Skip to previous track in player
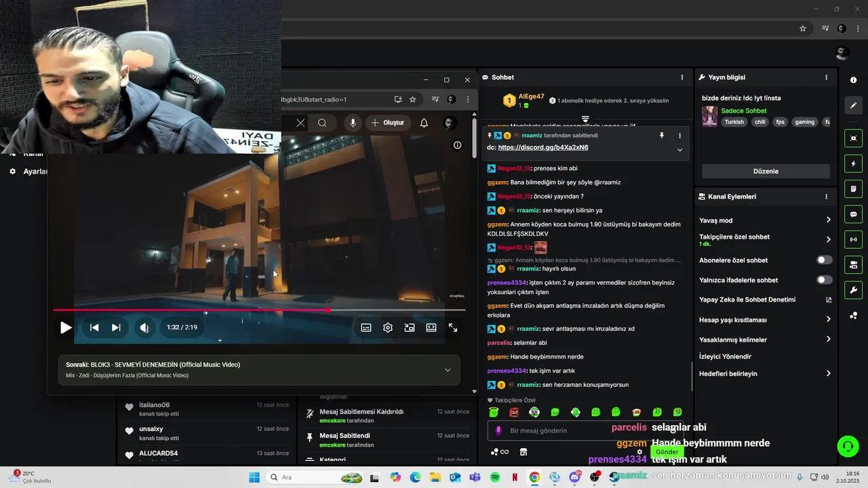Image resolution: width=868 pixels, height=488 pixels. pos(94,327)
